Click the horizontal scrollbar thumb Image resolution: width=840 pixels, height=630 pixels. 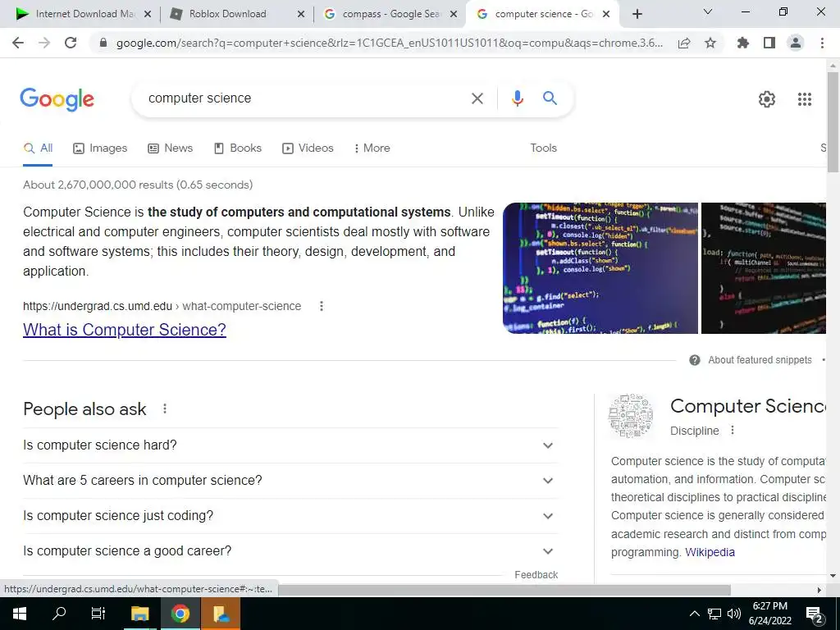(x=504, y=590)
